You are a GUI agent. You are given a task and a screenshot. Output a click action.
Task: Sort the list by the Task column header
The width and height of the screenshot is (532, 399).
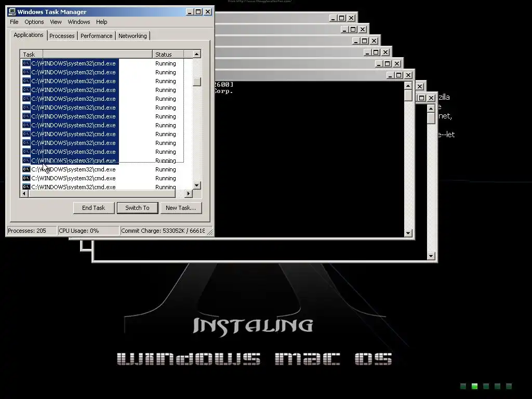point(86,54)
